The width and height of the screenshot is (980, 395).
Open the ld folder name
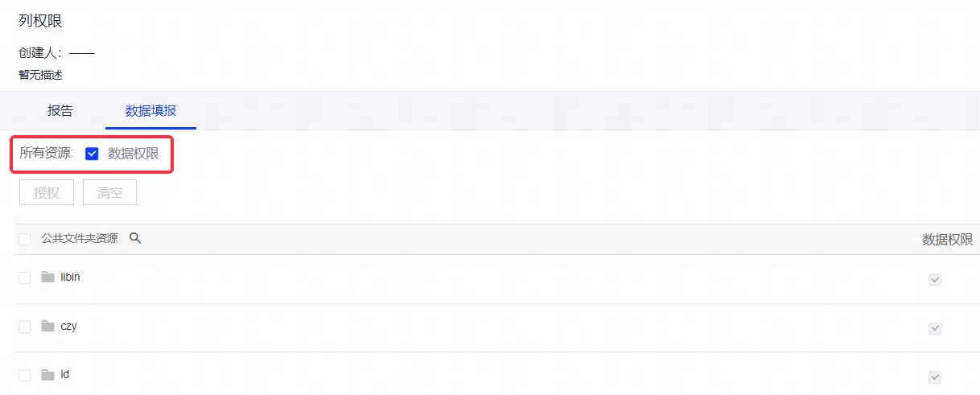65,375
